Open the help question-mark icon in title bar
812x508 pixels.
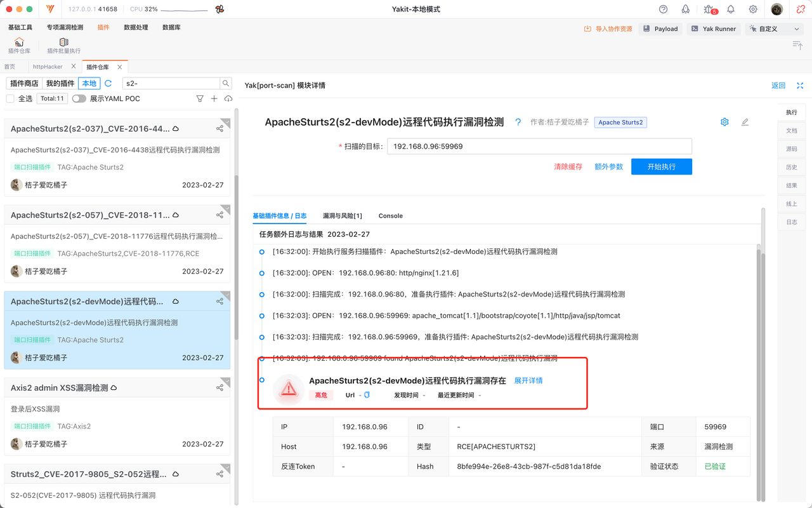[x=664, y=10]
